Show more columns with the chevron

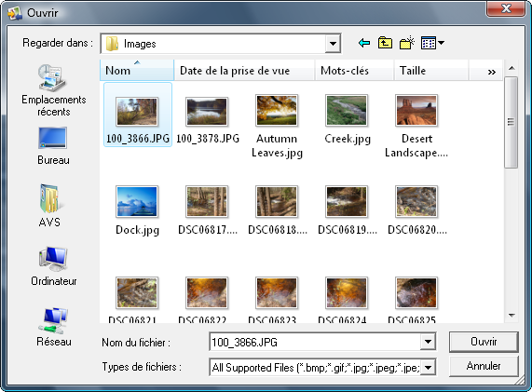[x=491, y=72]
